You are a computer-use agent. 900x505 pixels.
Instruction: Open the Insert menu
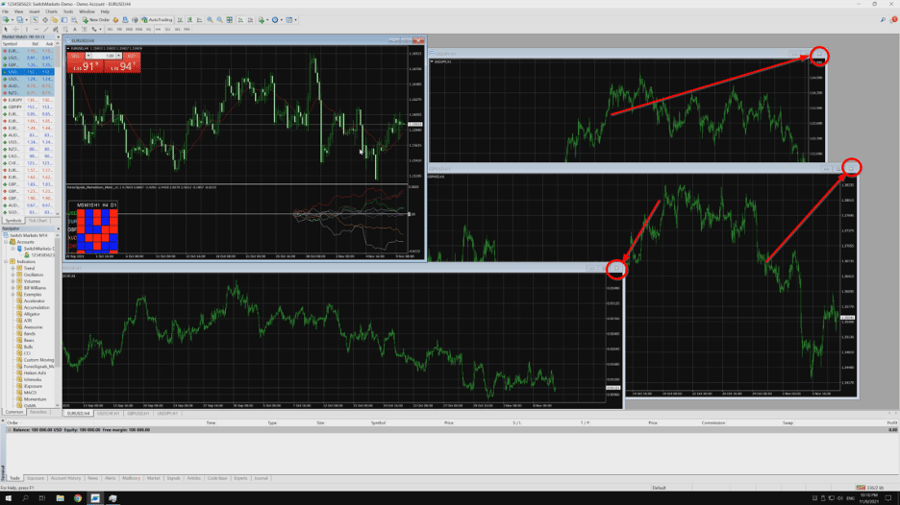[x=34, y=11]
